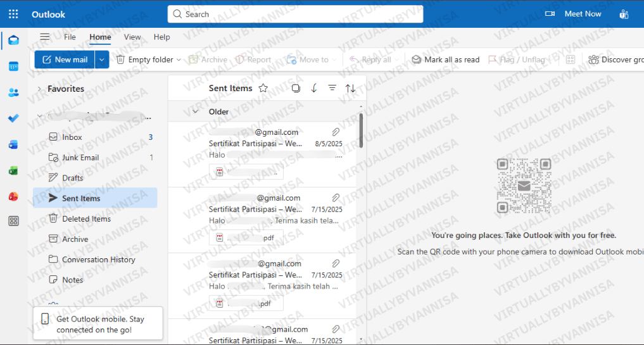Click the message list vertical scrollbar

point(361,130)
